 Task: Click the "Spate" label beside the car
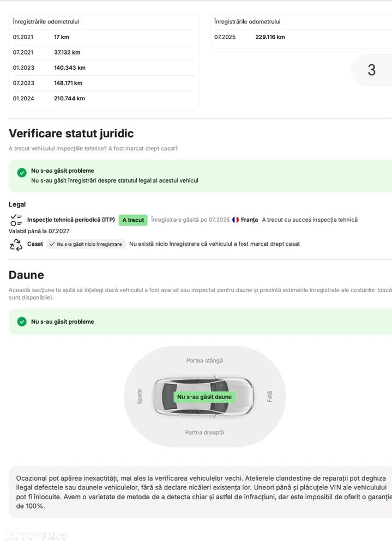(x=140, y=396)
